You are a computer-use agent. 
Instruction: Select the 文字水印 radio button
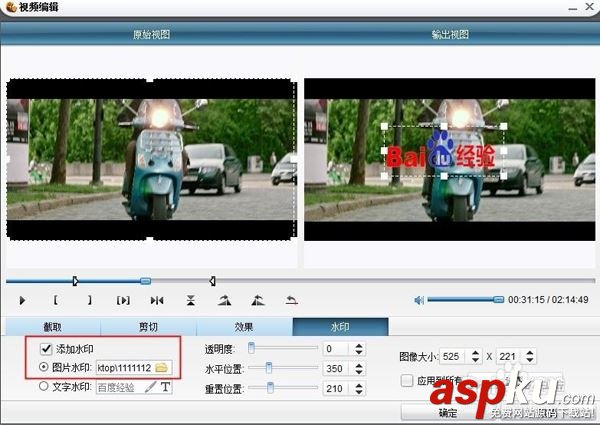click(44, 386)
